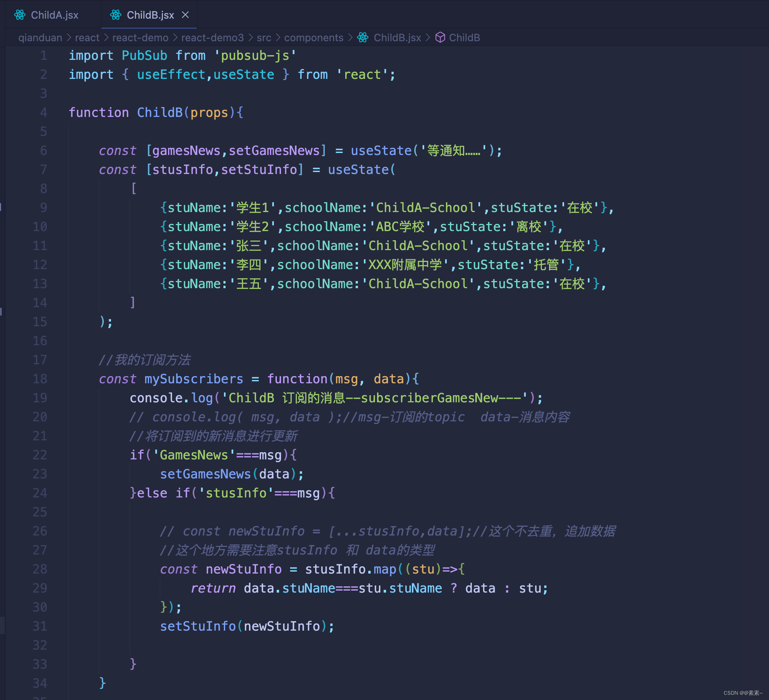
Task: Click the mySubscribers function name
Action: [193, 379]
